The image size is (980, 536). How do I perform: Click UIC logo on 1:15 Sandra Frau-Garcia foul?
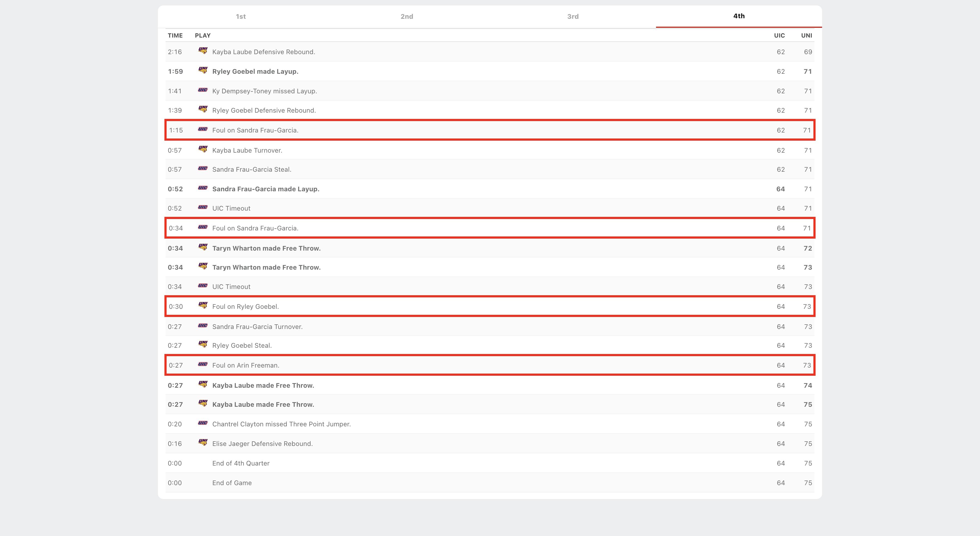203,129
